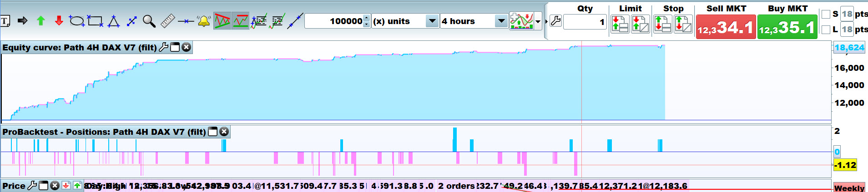Increase the units value with up stepper
868x192 pixels.
tap(367, 18)
